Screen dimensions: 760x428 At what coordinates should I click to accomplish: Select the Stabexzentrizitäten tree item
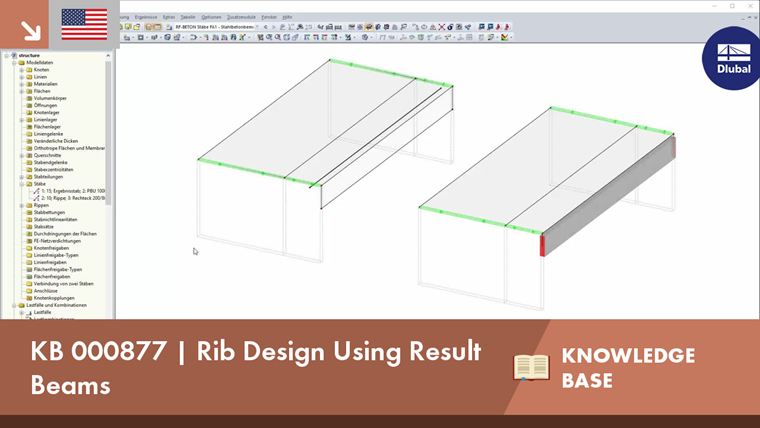53,170
